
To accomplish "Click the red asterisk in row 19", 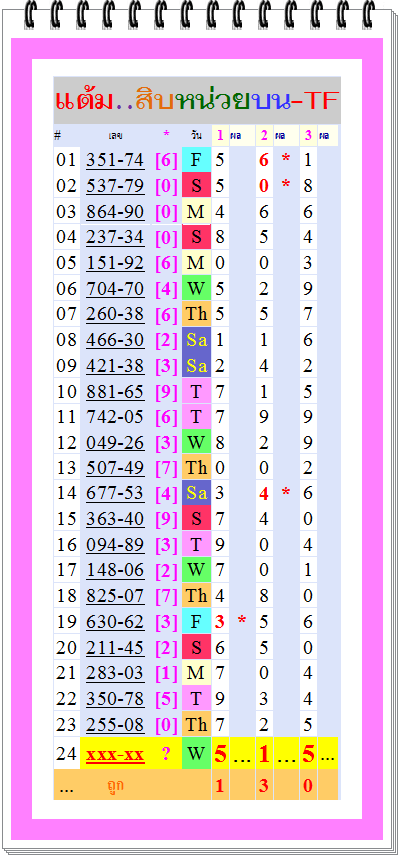I will tap(242, 621).
